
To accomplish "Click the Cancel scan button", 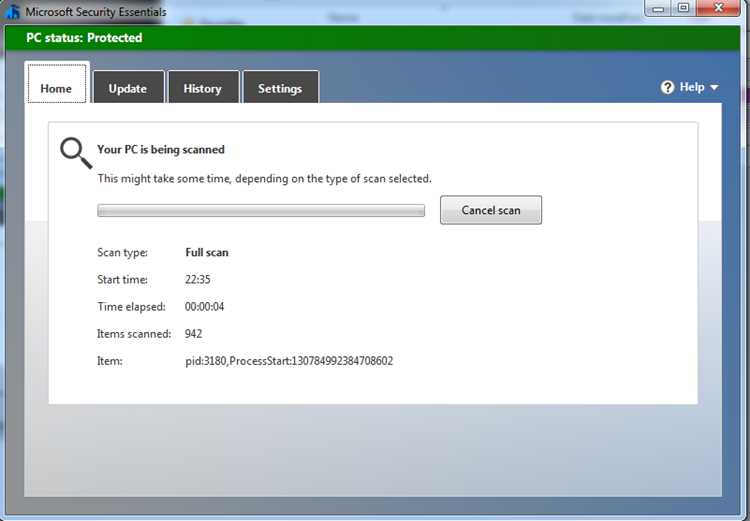I will pyautogui.click(x=491, y=210).
